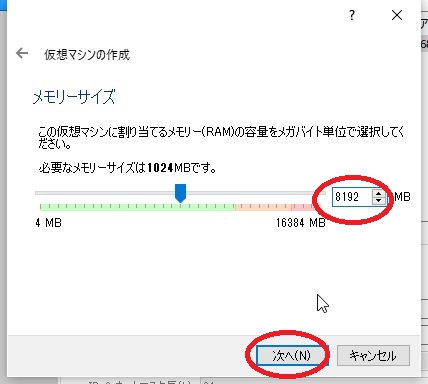Screen dimensions: 428x384
Task: Open the help question mark button
Action: 352,15
